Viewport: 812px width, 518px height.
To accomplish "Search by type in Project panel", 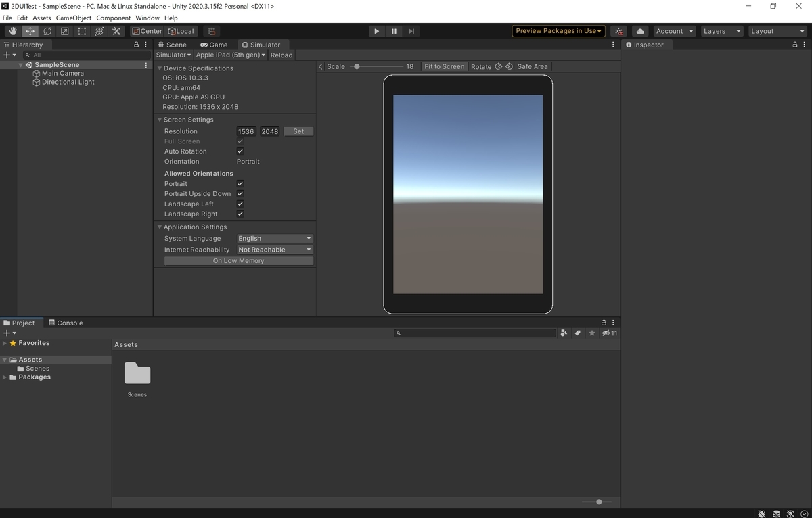I will click(564, 333).
